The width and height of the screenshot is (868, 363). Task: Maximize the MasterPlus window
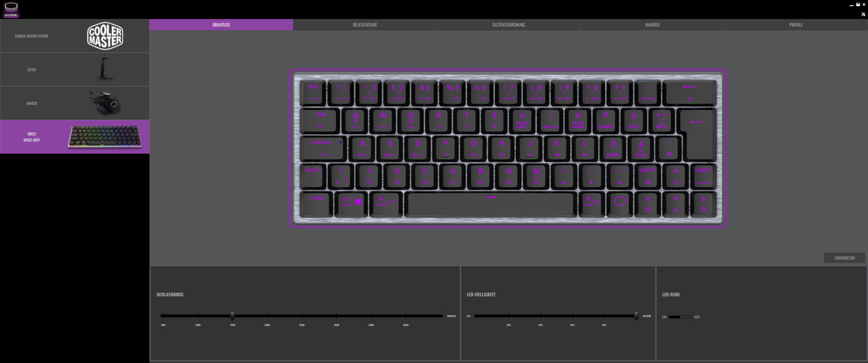[x=858, y=5]
